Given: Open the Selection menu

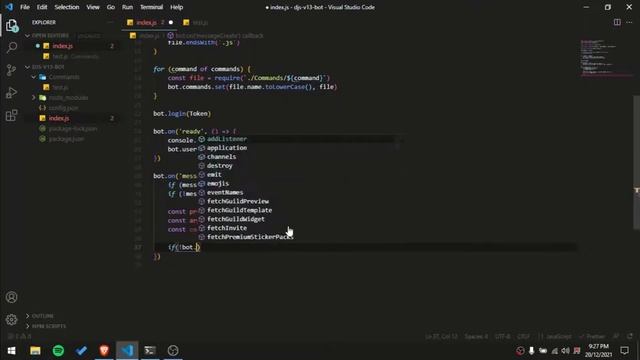Looking at the screenshot, I should point(67,7).
